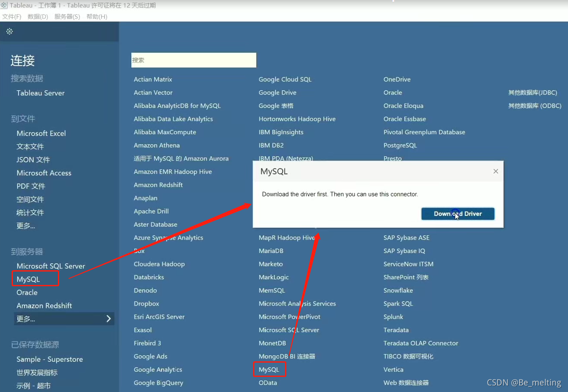Image resolution: width=568 pixels, height=392 pixels.
Task: Choose 统计文件 connector
Action: [30, 212]
